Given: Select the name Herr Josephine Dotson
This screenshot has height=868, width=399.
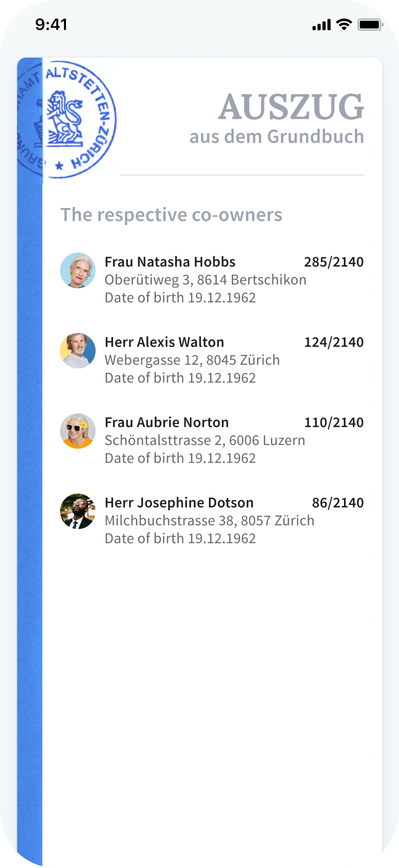Looking at the screenshot, I should click(x=179, y=503).
